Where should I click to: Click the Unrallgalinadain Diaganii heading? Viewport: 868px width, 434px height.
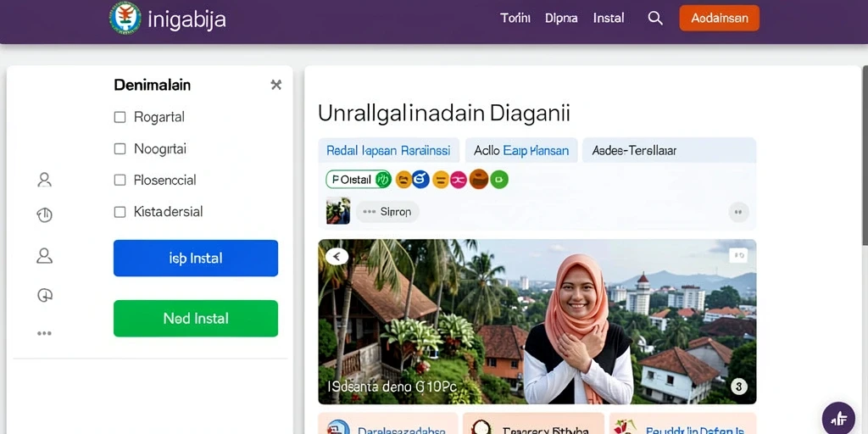[x=444, y=113]
